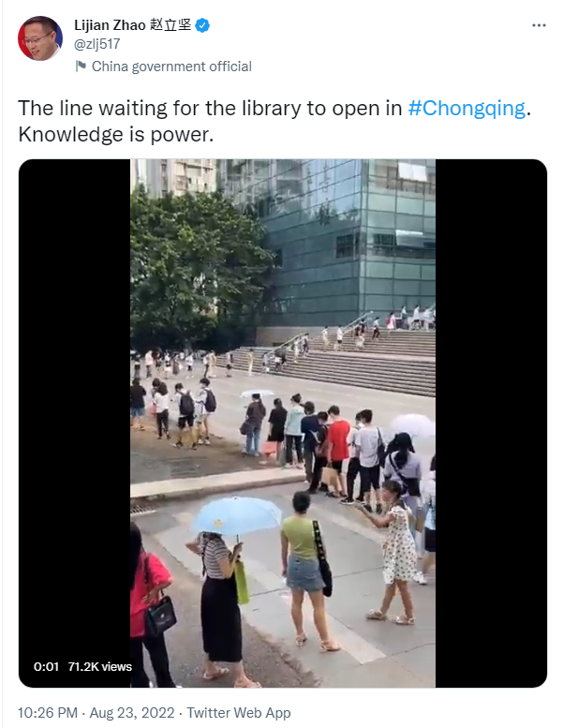
Task: Click the Twitter Web App source label
Action: click(x=239, y=713)
